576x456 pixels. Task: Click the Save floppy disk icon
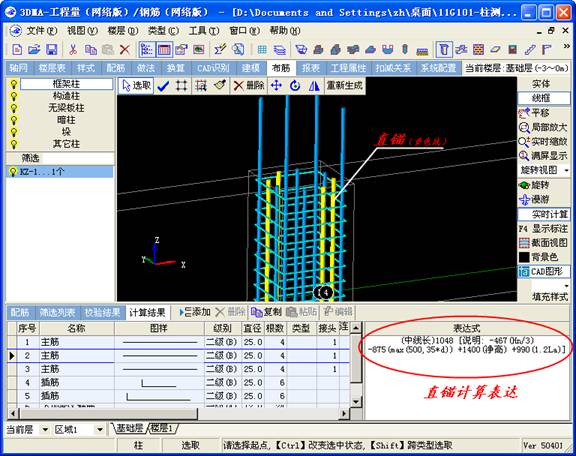click(51, 50)
